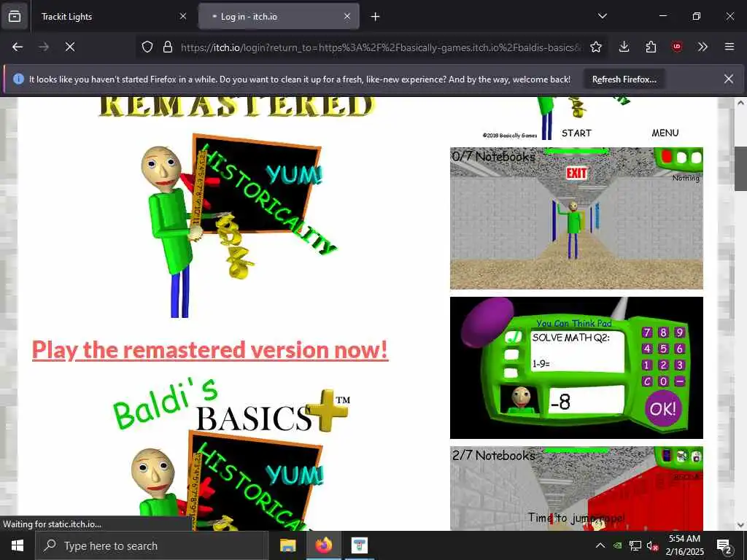
Task: Open the Windows Start menu
Action: [18, 545]
